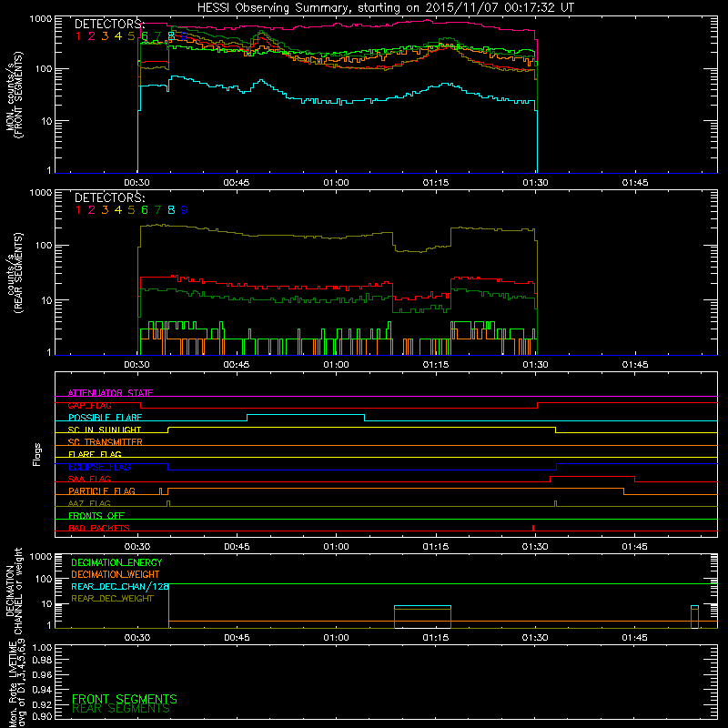Click the cyan detector 8 curve in front segments
The height and width of the screenshot is (728, 728).
[x=337, y=101]
